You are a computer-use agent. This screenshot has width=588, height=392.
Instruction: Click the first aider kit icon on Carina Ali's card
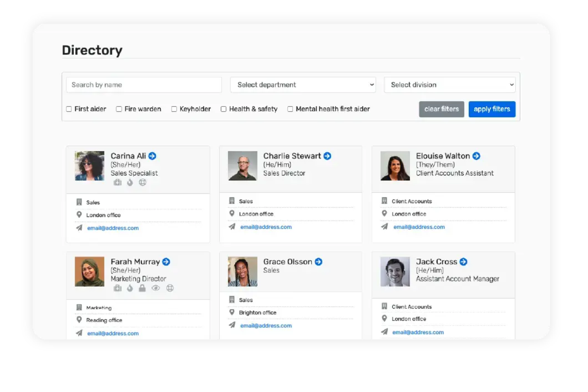point(118,182)
